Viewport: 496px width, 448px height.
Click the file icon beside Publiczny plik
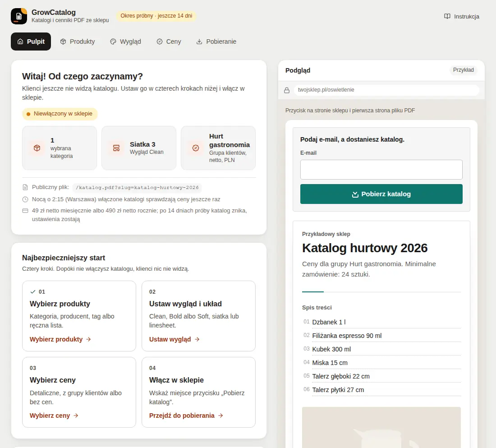click(x=25, y=187)
